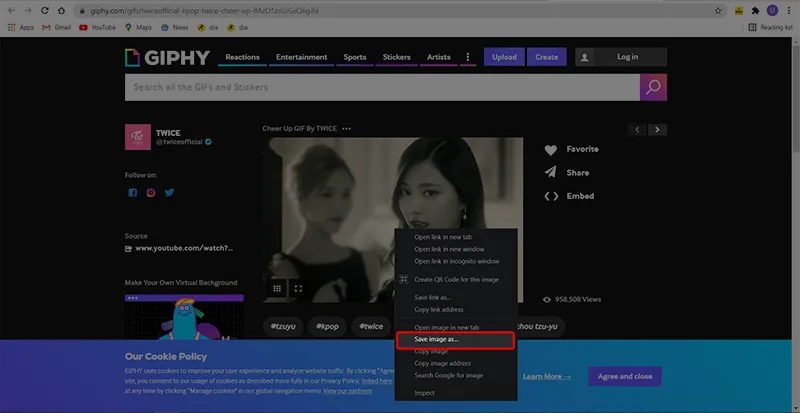Click the browser back arrow
800x413 pixels.
(12, 11)
